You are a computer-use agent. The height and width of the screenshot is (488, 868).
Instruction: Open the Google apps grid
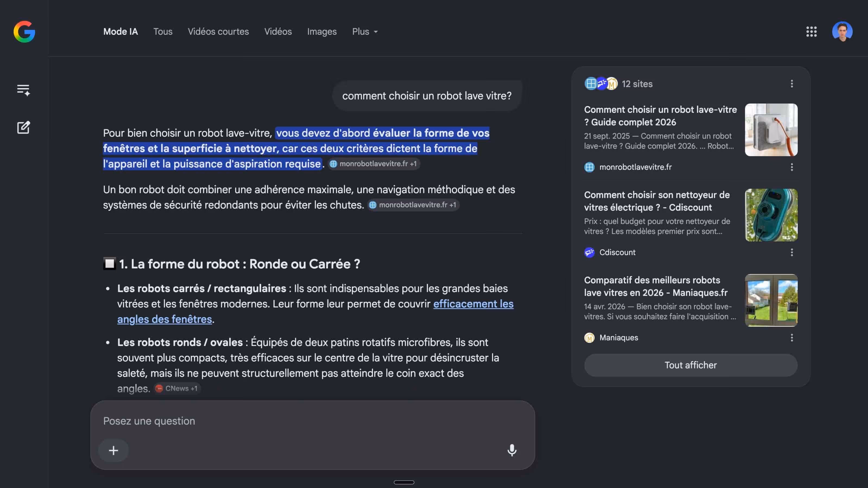point(811,32)
